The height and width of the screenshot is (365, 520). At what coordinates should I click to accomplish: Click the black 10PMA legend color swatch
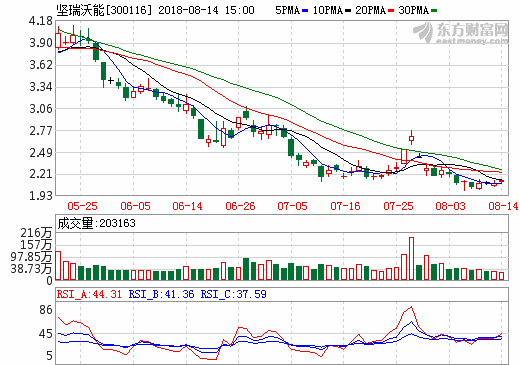(x=348, y=11)
